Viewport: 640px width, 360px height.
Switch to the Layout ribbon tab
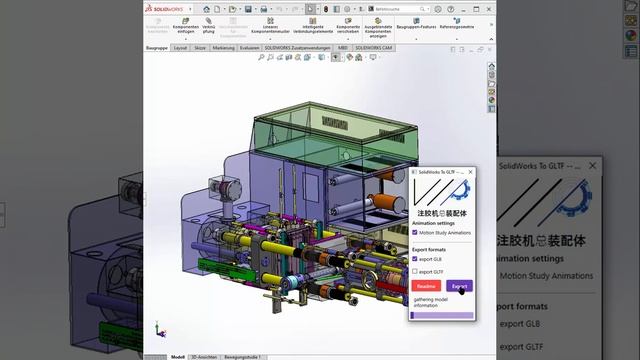point(180,48)
